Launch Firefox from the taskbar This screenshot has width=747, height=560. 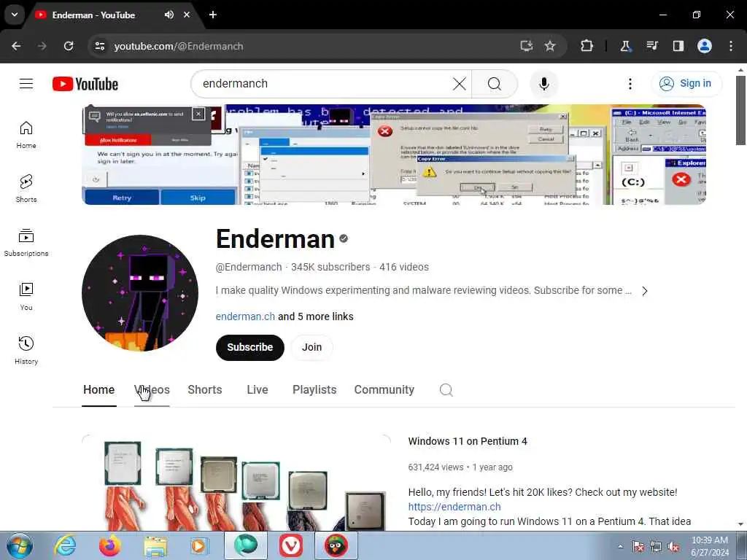click(110, 545)
